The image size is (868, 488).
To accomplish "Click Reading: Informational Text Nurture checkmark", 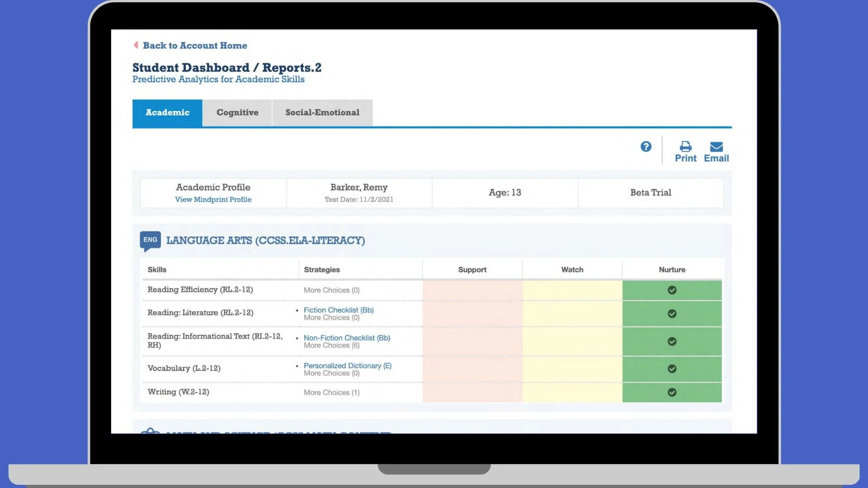I will tap(672, 342).
